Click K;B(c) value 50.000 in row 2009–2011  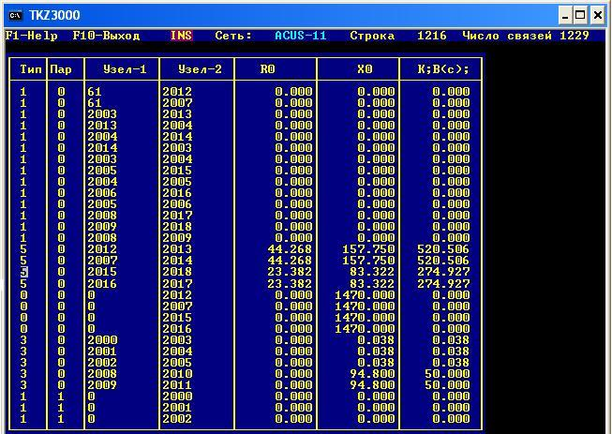tap(447, 385)
